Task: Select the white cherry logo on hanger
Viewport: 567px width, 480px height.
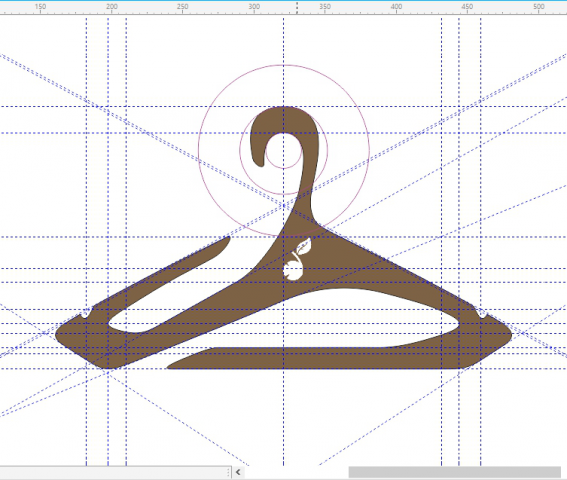Action: (297, 259)
